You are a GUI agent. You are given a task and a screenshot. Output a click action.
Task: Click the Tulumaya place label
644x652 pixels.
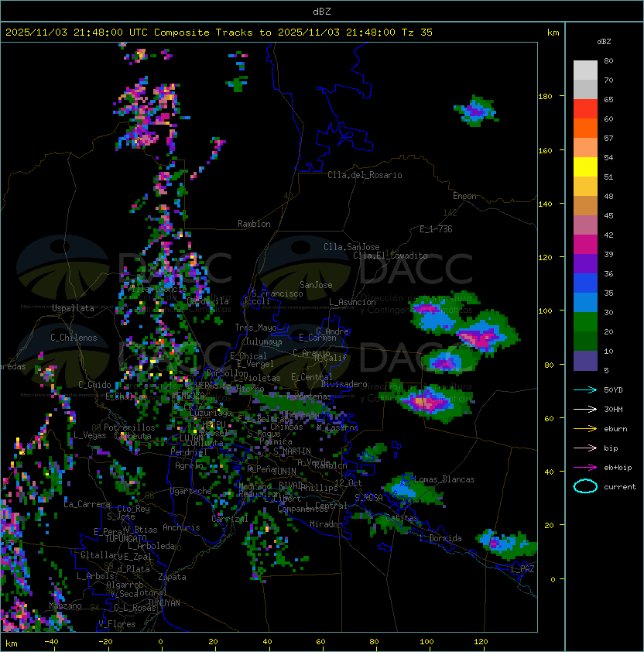264,341
